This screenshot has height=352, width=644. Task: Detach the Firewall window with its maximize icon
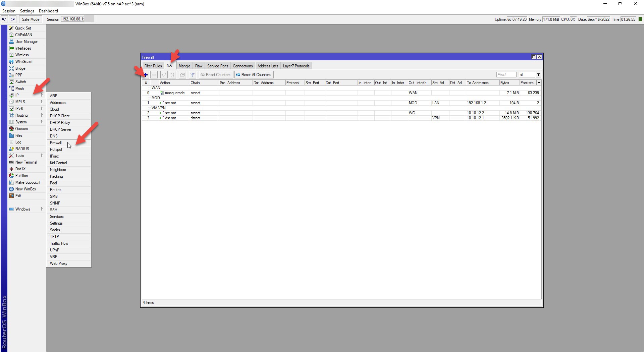(534, 57)
